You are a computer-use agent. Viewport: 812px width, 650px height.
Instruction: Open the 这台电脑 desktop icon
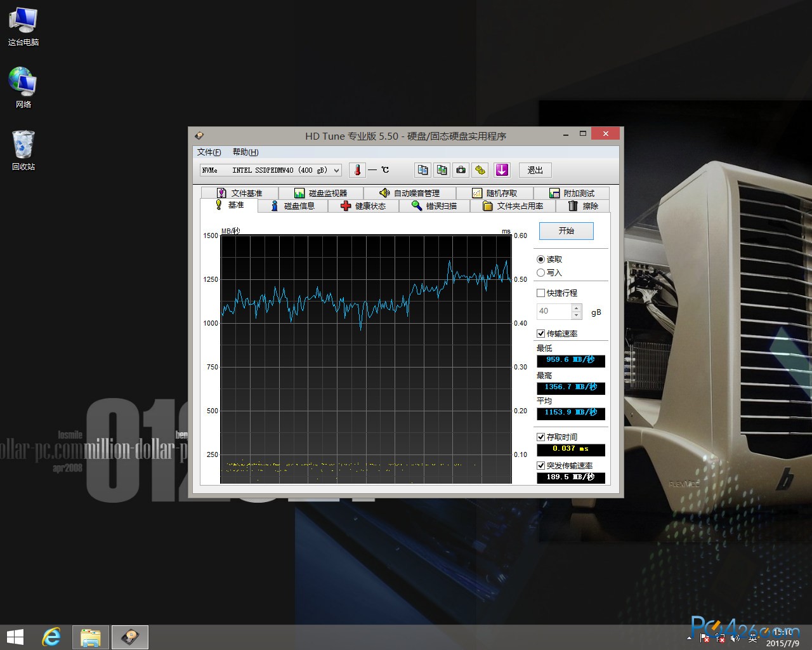(x=23, y=27)
